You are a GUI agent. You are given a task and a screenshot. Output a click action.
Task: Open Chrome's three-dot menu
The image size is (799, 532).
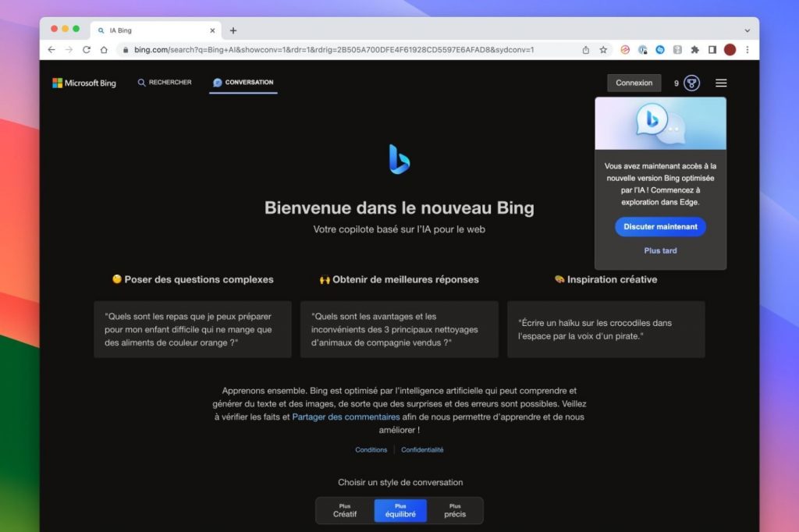[x=747, y=50]
